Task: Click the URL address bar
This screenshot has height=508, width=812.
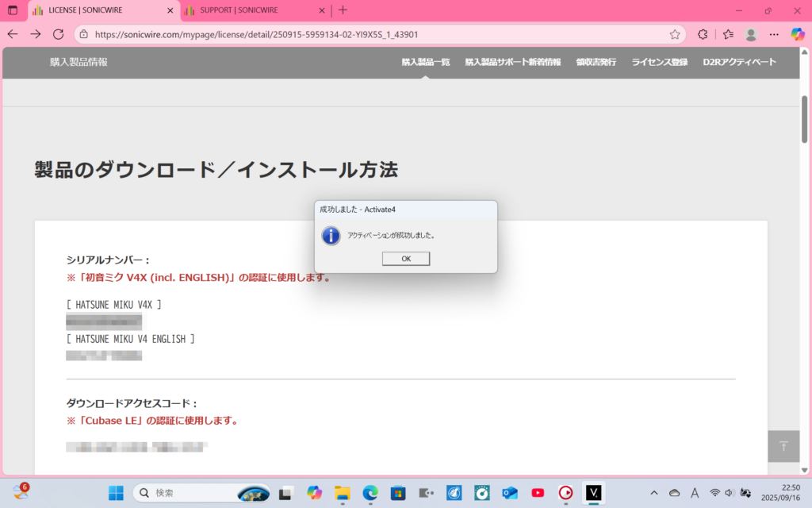Action: coord(373,34)
